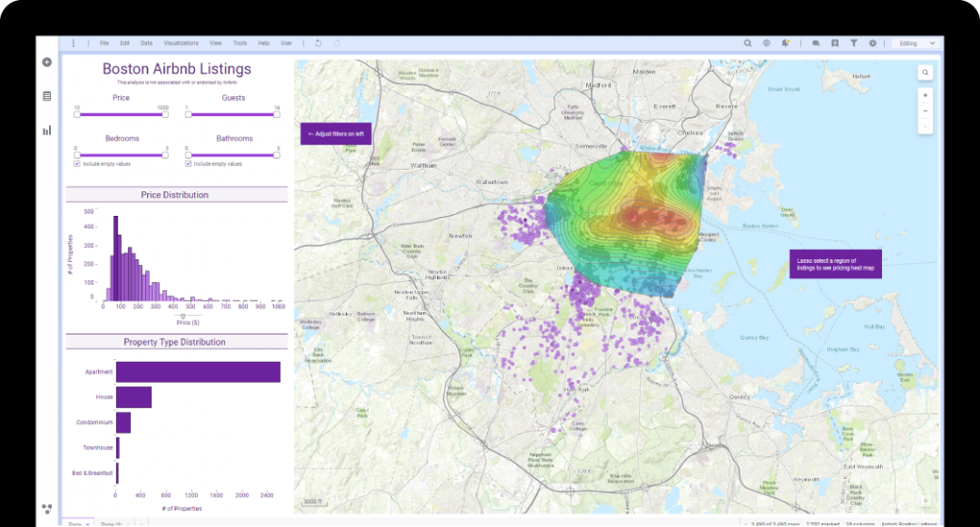Click the globe icon in the top toolbar
980x527 pixels.
tap(766, 43)
